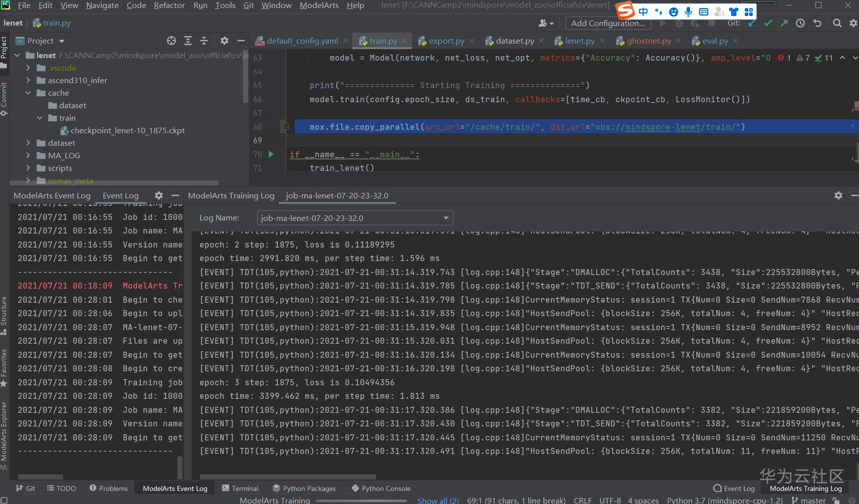Click the locate target icon in Project panel
Image resolution: width=859 pixels, height=504 pixels.
click(171, 41)
